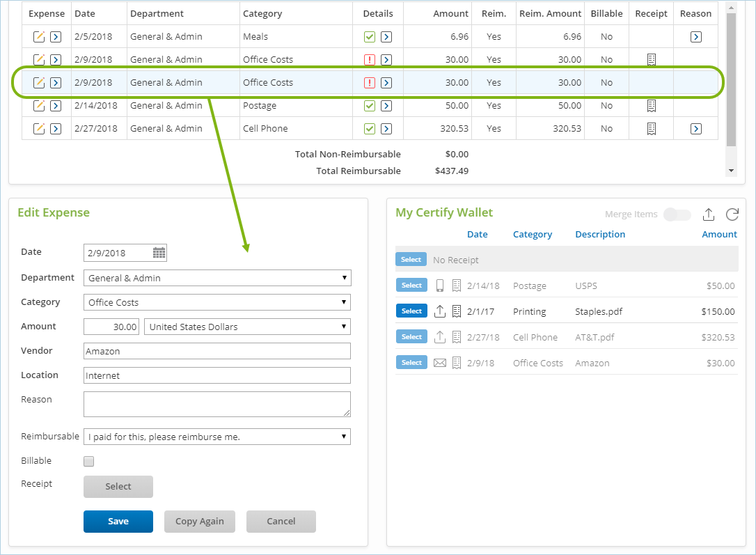Click the Total Reimbursable value $437.49
This screenshot has height=555, width=756.
tap(452, 171)
